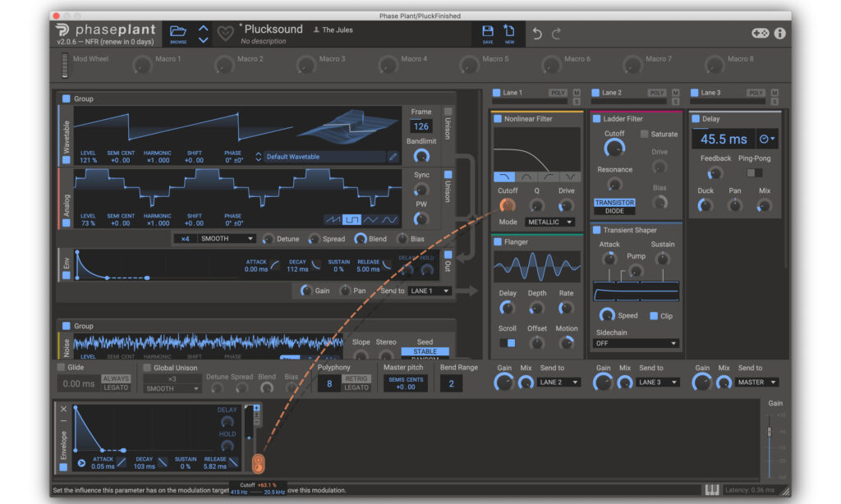This screenshot has width=841, height=504.
Task: Open the Lane 3 Send to MASTER dropdown
Action: (757, 383)
